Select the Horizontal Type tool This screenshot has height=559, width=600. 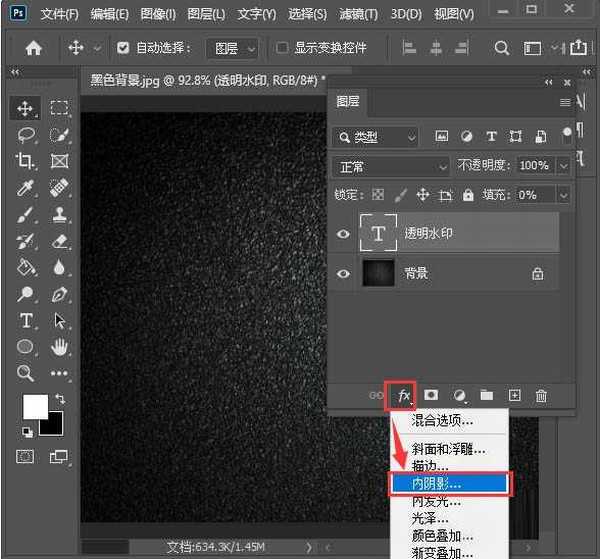(x=26, y=320)
